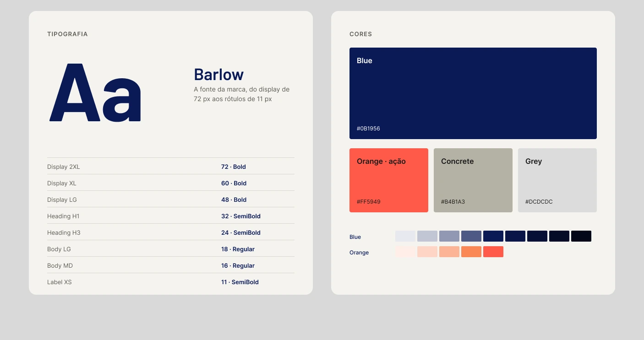Image resolution: width=644 pixels, height=340 pixels.
Task: Click the '72 · Bold' value
Action: pyautogui.click(x=234, y=167)
